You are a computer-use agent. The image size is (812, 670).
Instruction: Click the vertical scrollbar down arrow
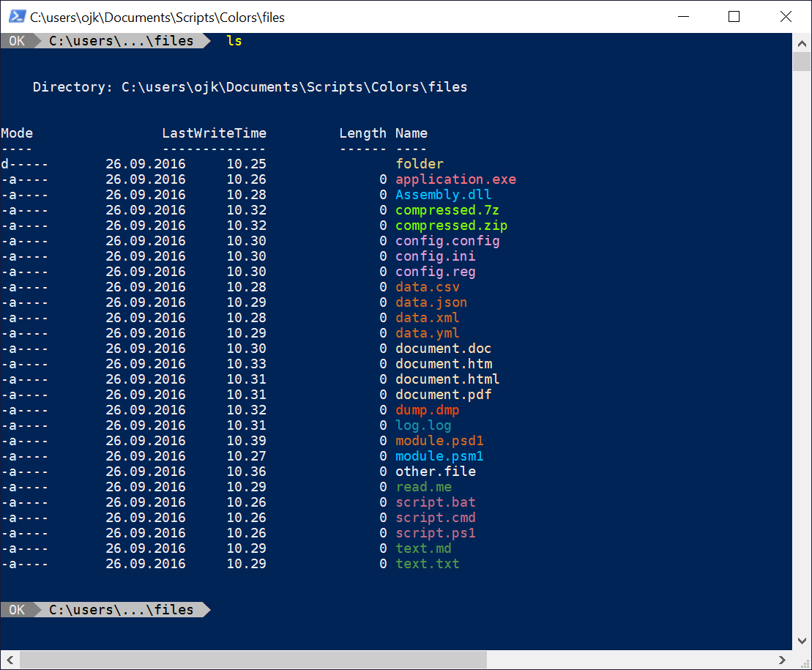802,641
